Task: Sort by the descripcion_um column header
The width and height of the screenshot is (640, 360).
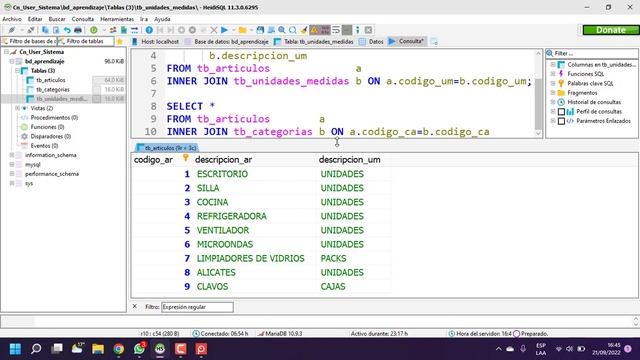Action: tap(353, 160)
